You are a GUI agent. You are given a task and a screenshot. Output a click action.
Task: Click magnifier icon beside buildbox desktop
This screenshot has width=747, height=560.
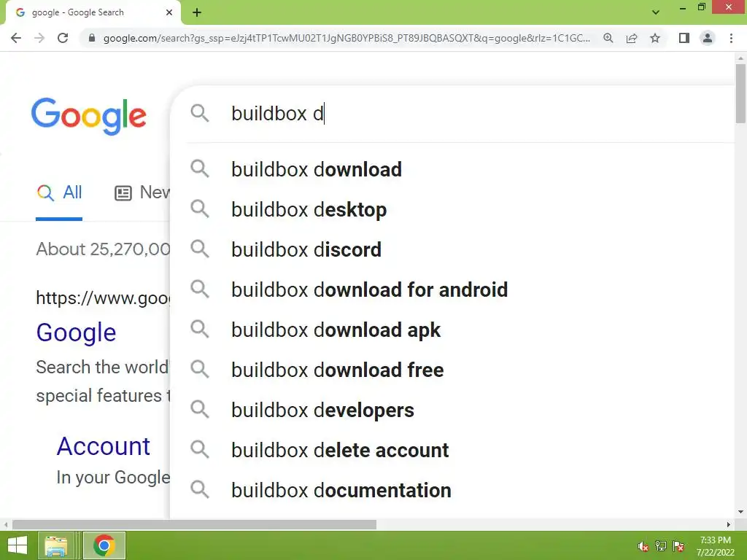pyautogui.click(x=200, y=209)
